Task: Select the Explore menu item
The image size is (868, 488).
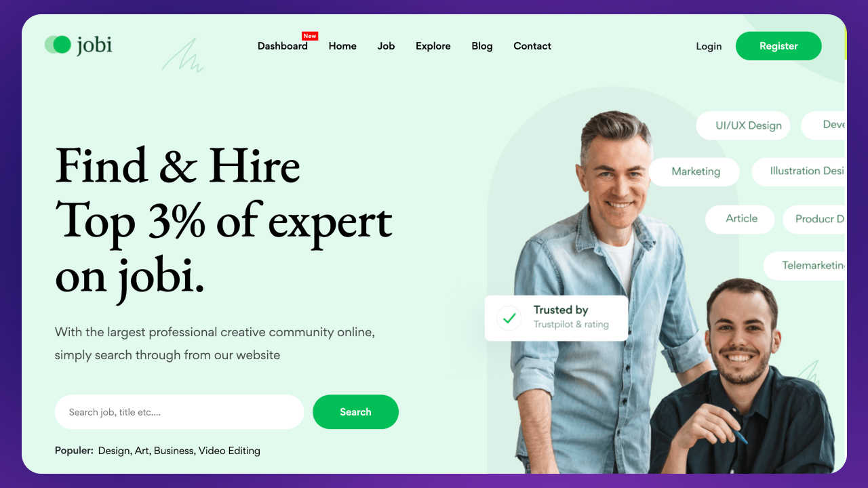Action: 433,46
